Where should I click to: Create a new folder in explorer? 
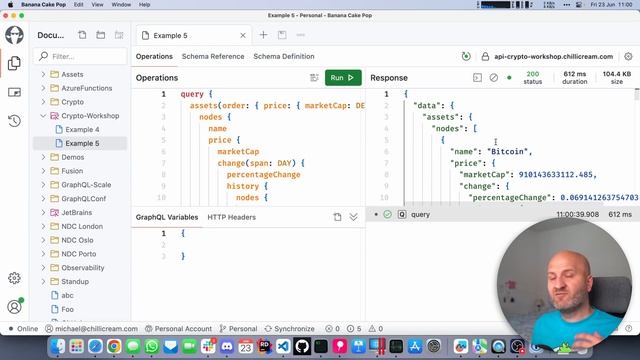(x=100, y=35)
